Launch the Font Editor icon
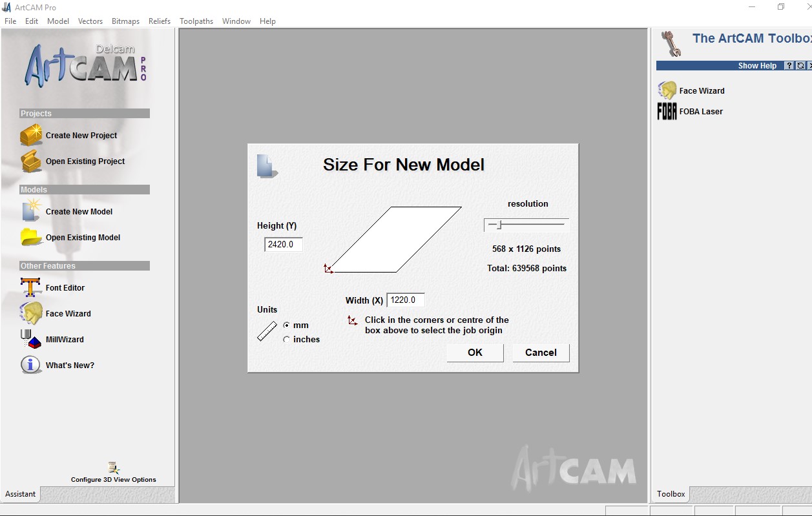This screenshot has width=812, height=516. click(31, 287)
